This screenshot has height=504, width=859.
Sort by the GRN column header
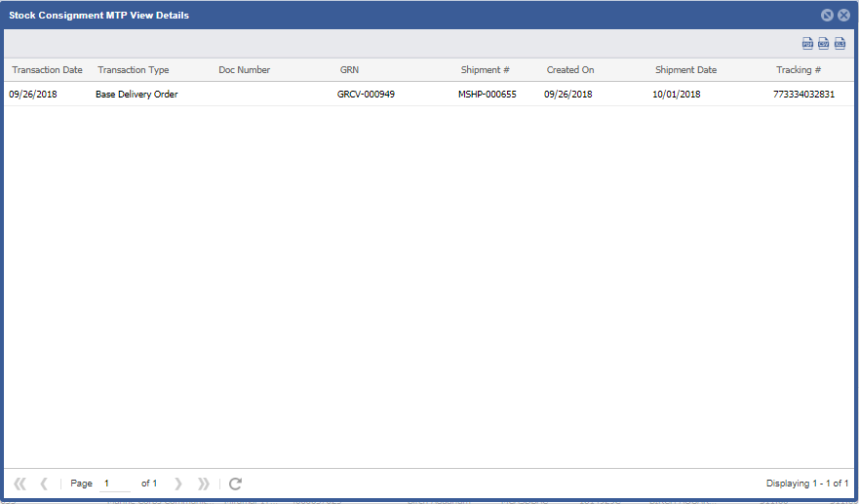click(x=349, y=70)
